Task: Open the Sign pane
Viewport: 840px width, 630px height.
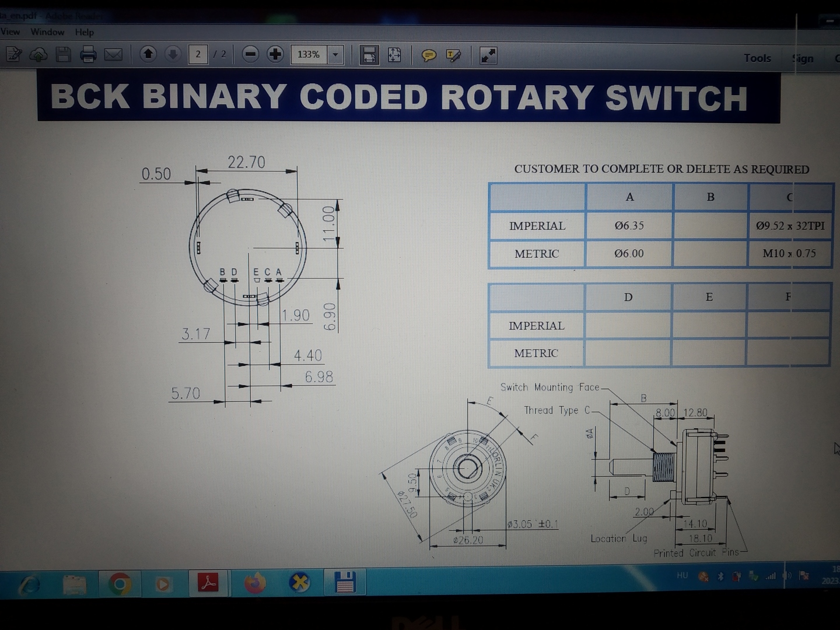Action: pos(803,58)
